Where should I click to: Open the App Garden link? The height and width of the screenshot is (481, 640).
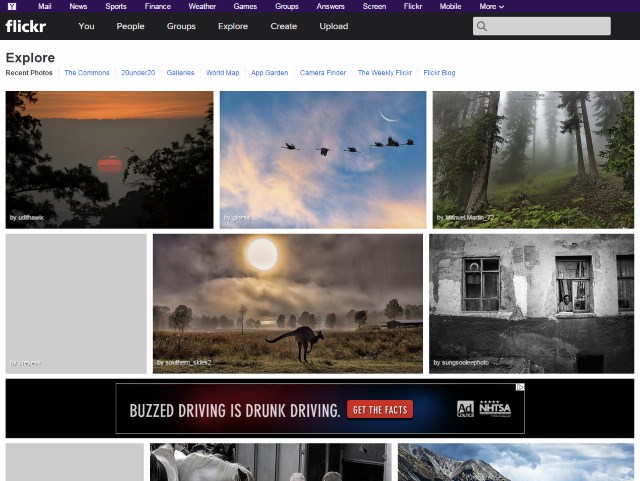click(x=269, y=73)
